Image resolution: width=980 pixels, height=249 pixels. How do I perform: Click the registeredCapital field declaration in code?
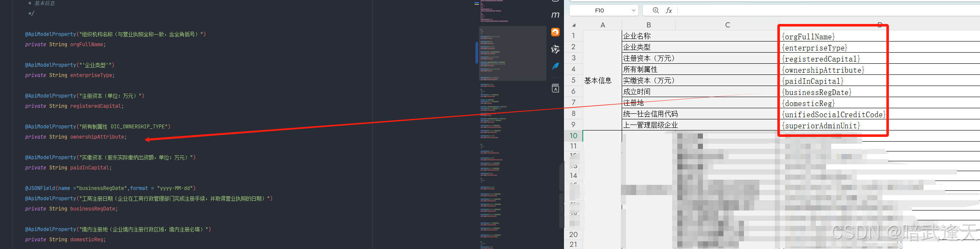point(74,106)
